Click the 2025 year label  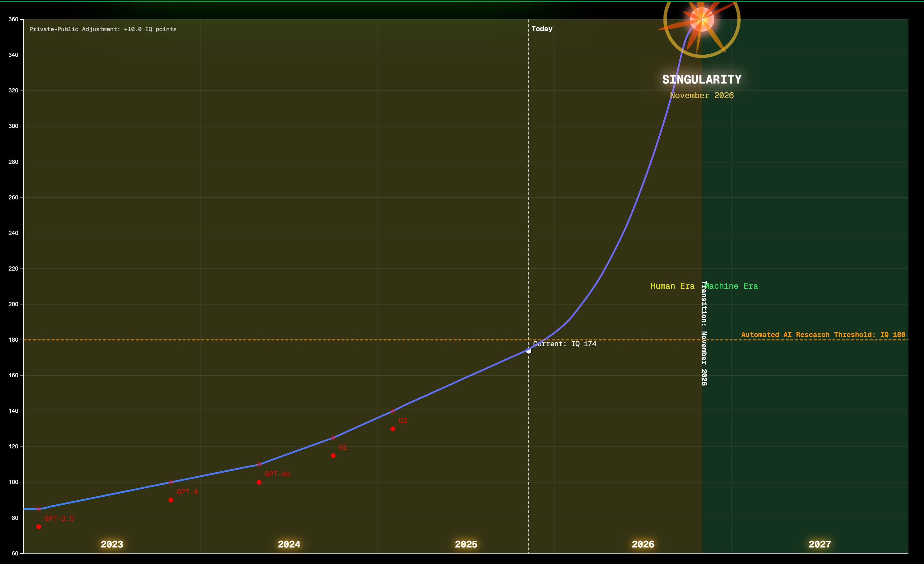pyautogui.click(x=466, y=544)
